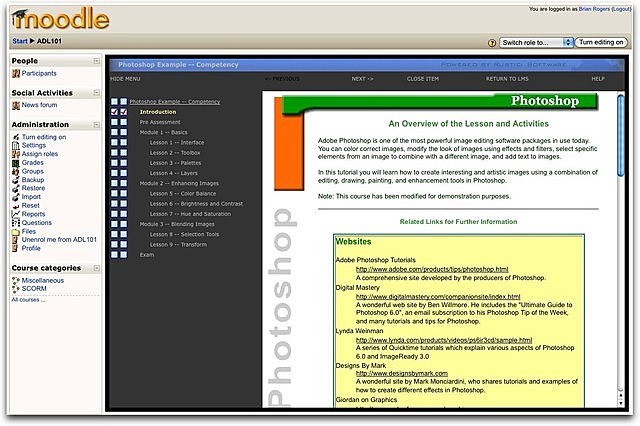Click the Turn editing on hand icon in Administration

16,137
